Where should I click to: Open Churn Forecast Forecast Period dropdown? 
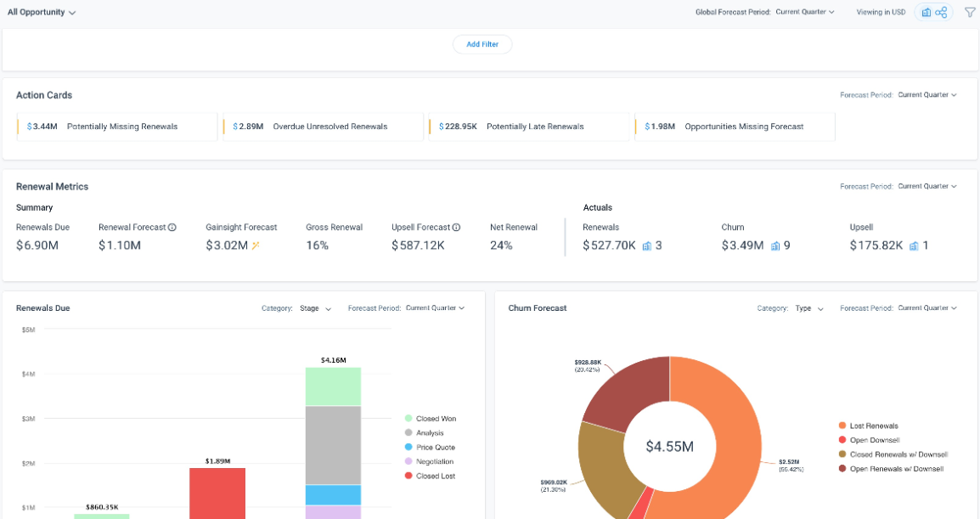(927, 308)
